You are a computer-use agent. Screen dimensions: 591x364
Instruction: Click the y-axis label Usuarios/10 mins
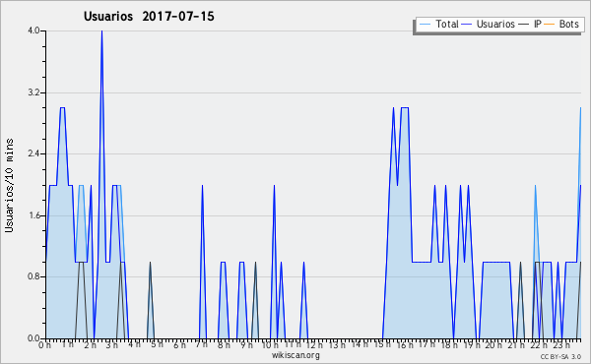10,185
